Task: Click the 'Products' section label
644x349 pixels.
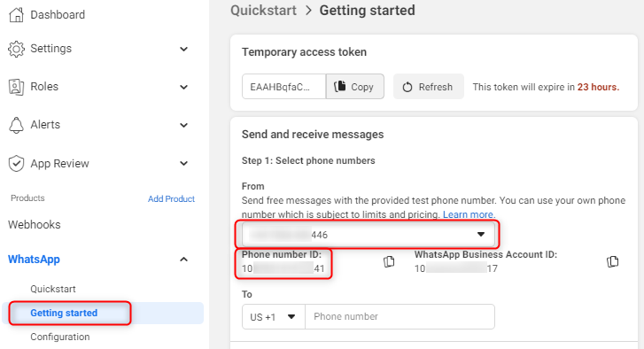Action: [x=27, y=198]
